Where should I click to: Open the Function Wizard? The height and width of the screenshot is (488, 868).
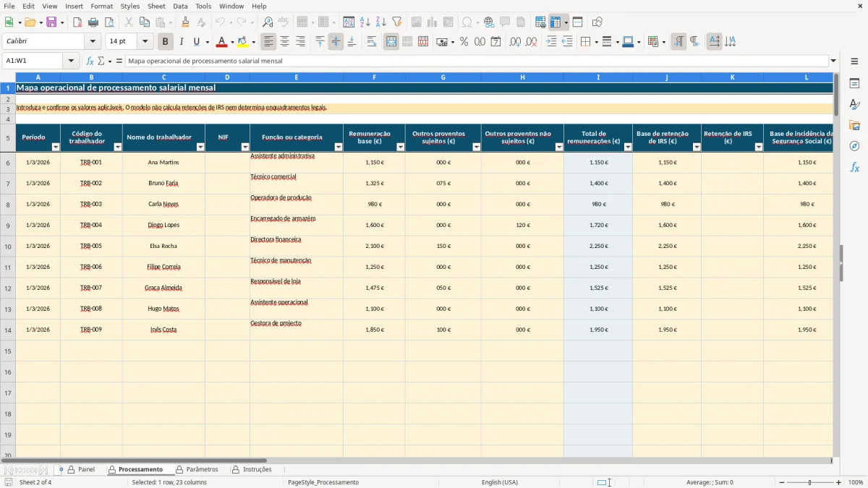coord(90,61)
